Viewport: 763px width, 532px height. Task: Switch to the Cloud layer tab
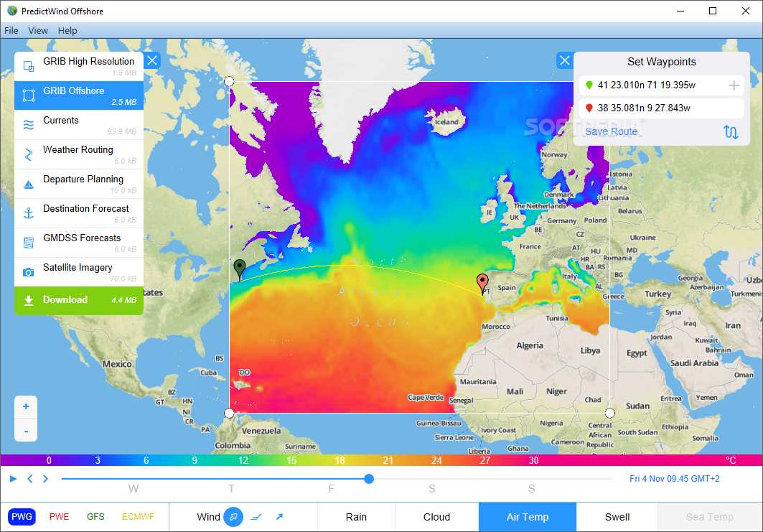[436, 517]
